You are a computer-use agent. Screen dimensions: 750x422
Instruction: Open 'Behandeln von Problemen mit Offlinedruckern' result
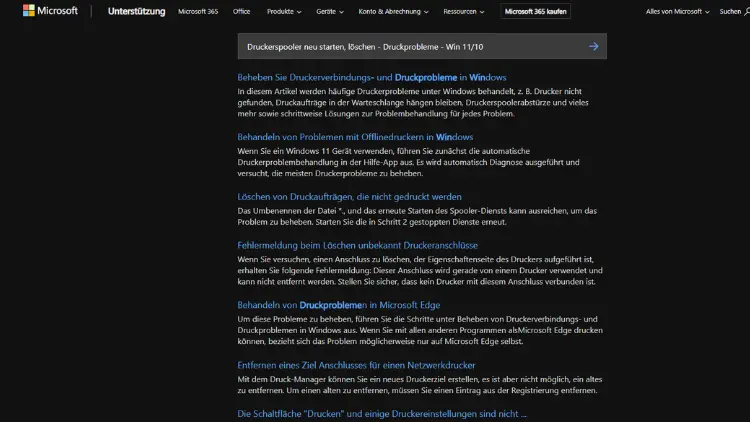(355, 137)
